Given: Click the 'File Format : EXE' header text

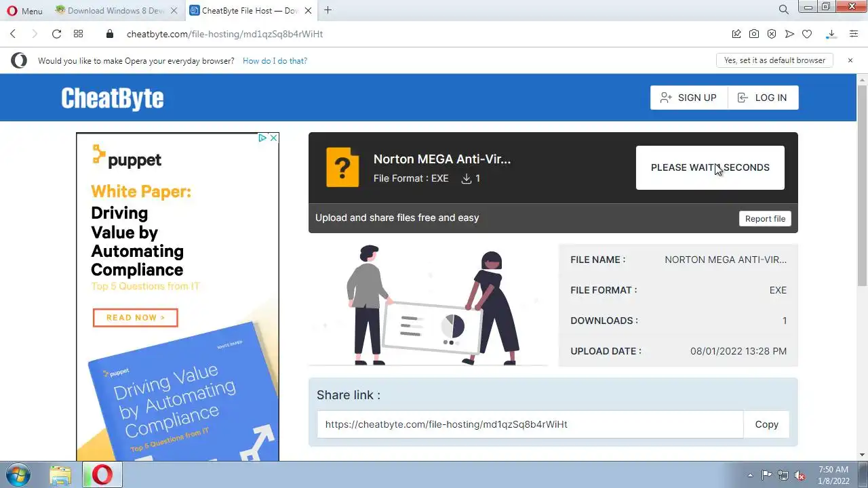Looking at the screenshot, I should (x=411, y=178).
